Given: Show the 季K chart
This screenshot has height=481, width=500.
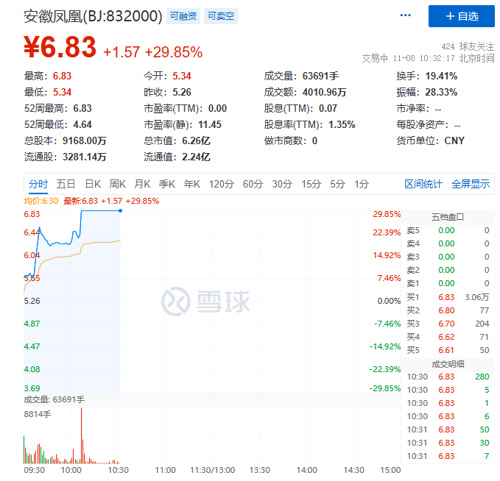Looking at the screenshot, I should pos(167,184).
